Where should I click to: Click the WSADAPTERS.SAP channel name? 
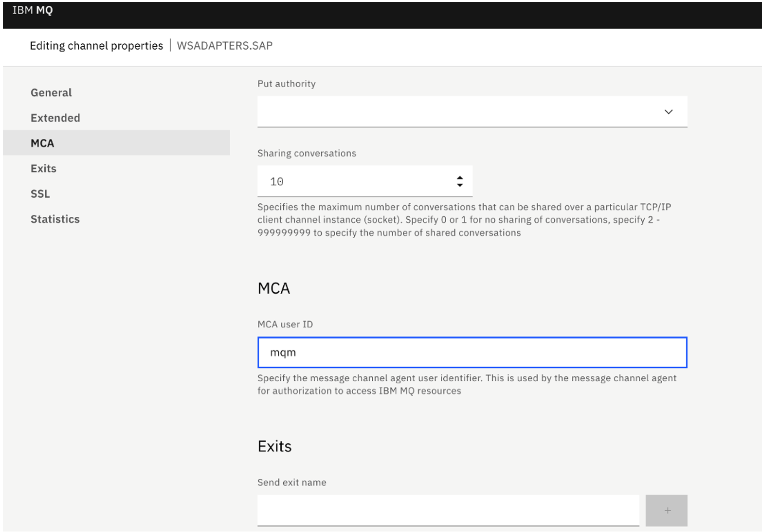click(224, 45)
